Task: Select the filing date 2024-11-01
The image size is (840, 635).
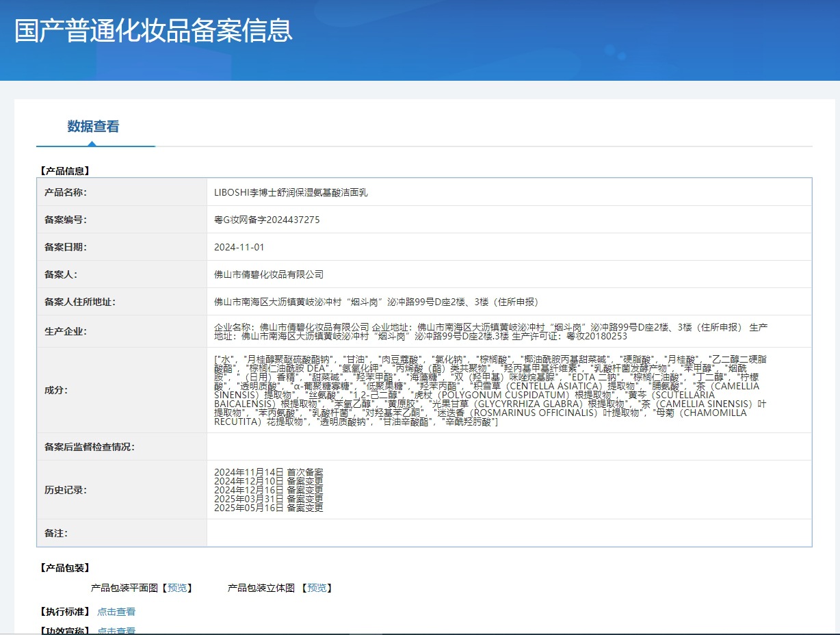Action: [x=239, y=247]
